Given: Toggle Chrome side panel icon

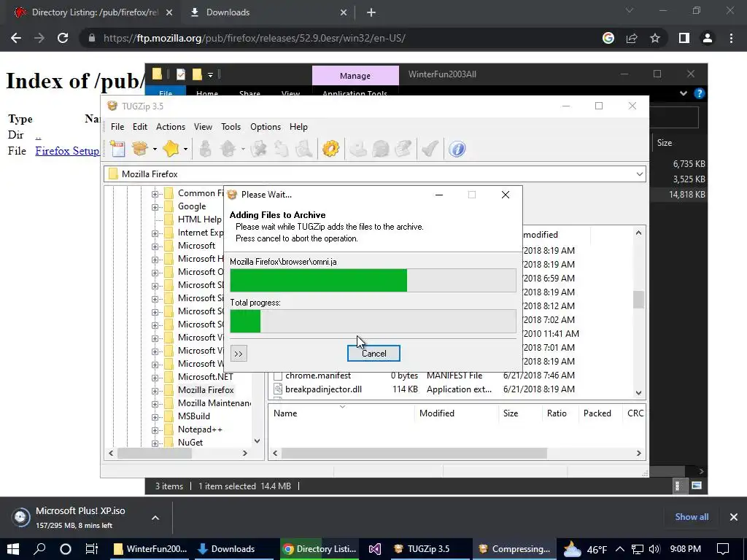Looking at the screenshot, I should point(684,38).
